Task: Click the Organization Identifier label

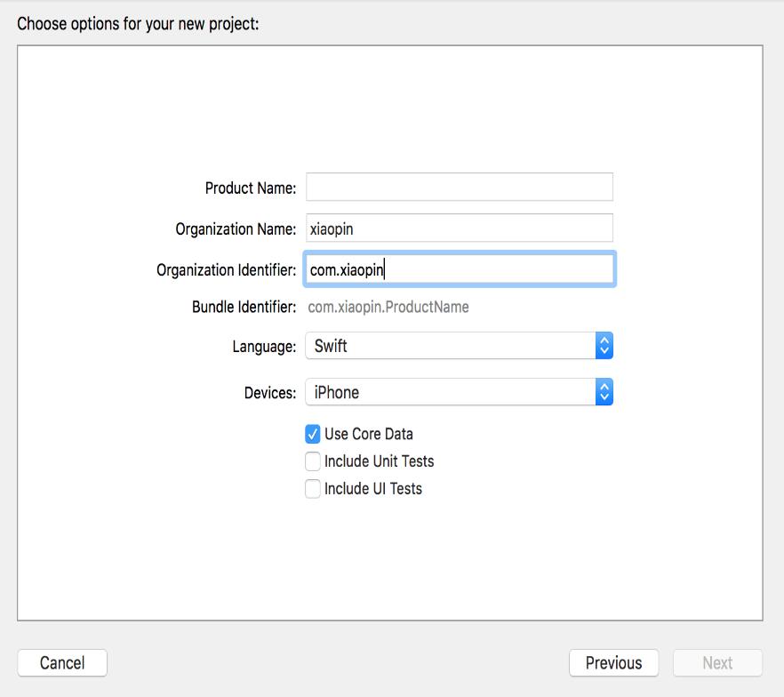Action: point(226,270)
